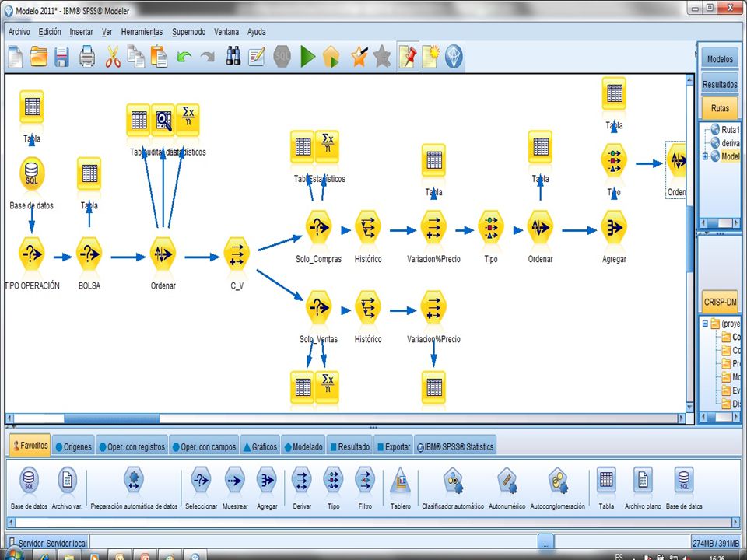
Task: Cut selection with the scissors icon
Action: (113, 57)
